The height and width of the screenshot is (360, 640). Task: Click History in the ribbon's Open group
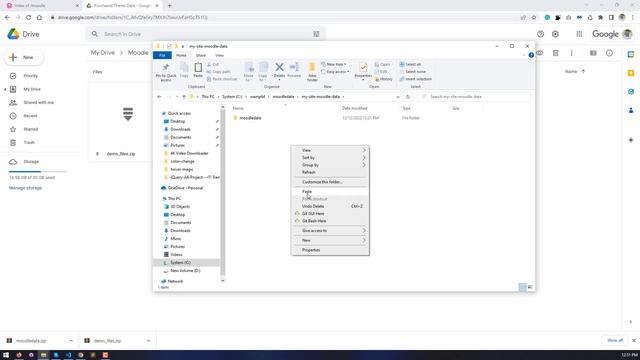[384, 79]
